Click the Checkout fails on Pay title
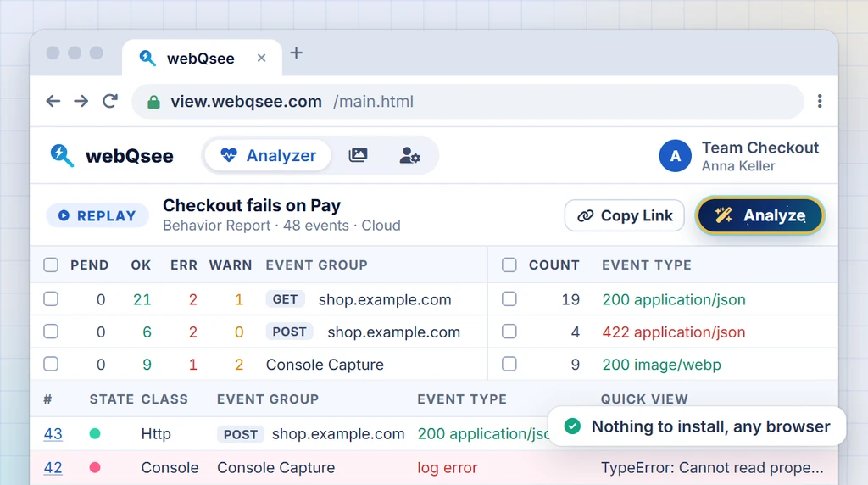This screenshot has height=485, width=868. coord(252,205)
